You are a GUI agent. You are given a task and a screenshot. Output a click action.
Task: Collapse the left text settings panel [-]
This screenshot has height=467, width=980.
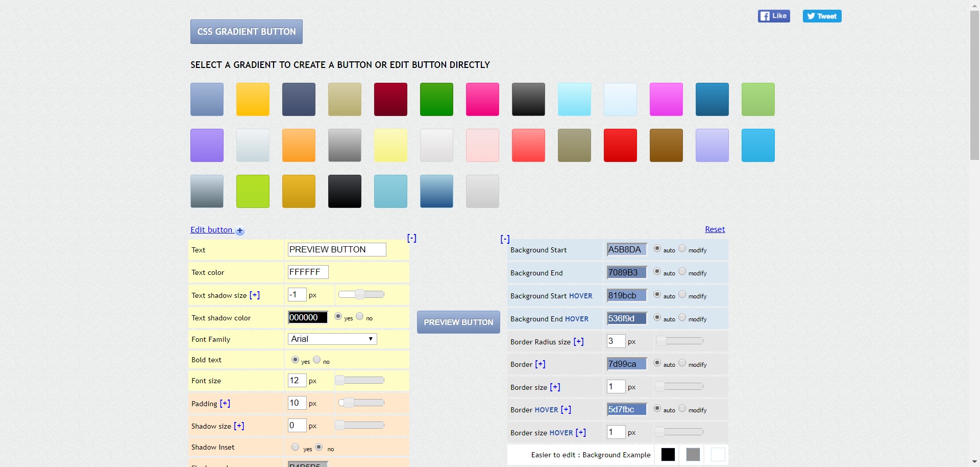pyautogui.click(x=411, y=238)
